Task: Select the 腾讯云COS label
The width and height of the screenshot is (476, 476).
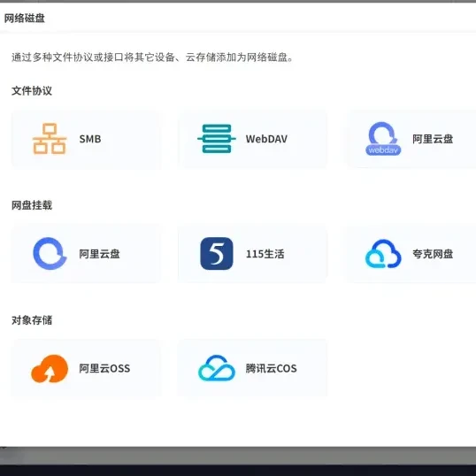Action: (271, 369)
